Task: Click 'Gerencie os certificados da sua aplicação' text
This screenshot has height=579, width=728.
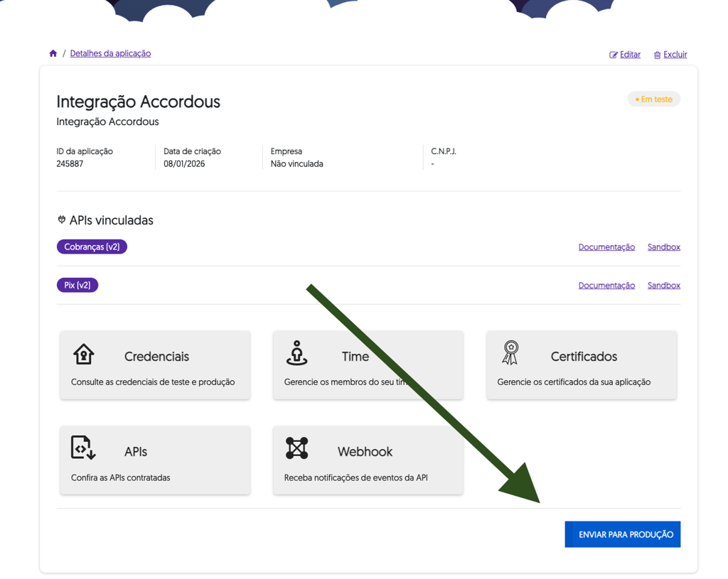Action: (x=574, y=382)
